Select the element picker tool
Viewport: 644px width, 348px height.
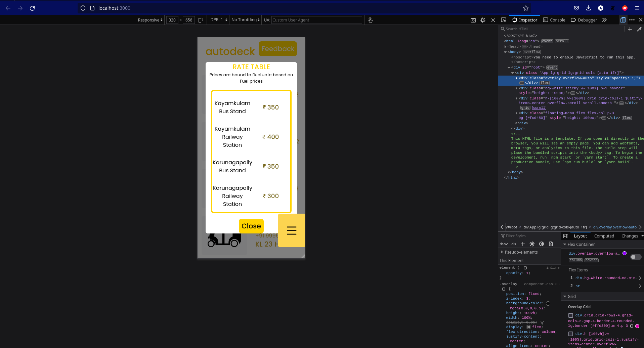(504, 20)
